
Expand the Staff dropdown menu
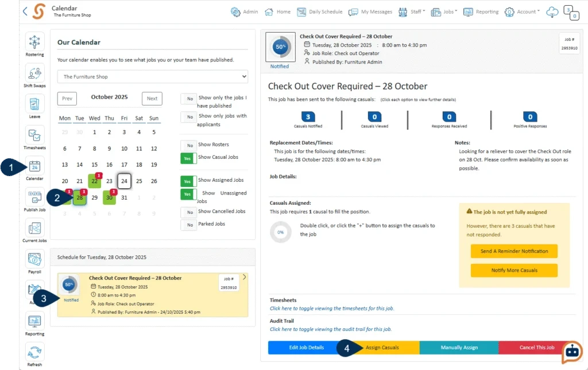point(412,12)
